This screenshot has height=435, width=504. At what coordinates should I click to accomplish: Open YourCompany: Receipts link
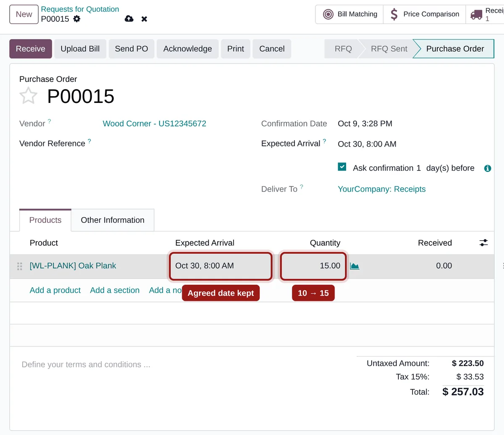coord(382,189)
